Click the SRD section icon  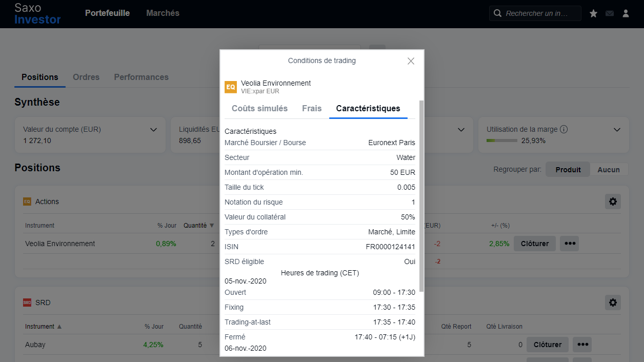point(27,303)
